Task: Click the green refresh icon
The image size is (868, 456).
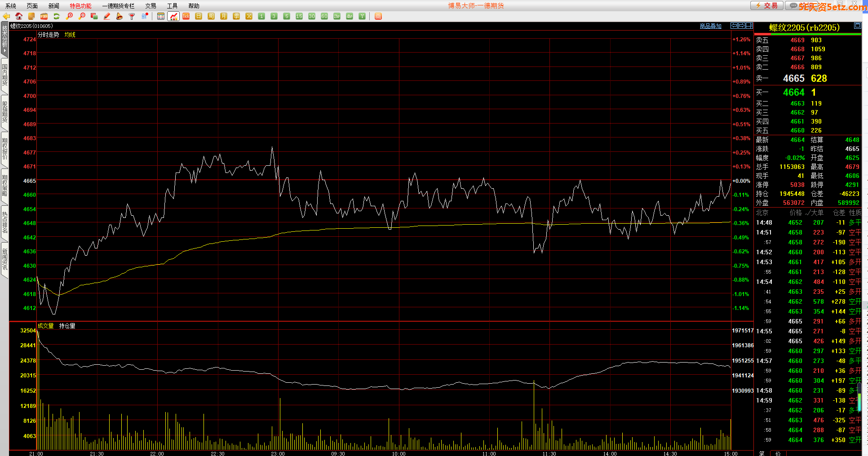Action: (57, 16)
